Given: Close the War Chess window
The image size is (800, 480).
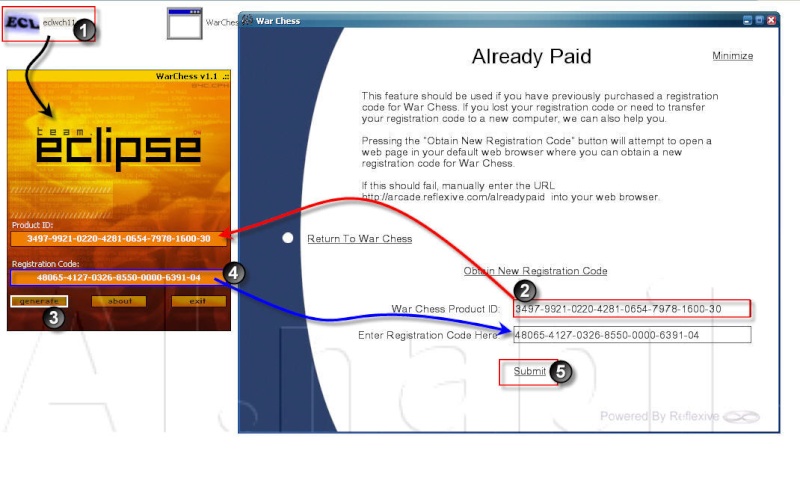Looking at the screenshot, I should (771, 20).
